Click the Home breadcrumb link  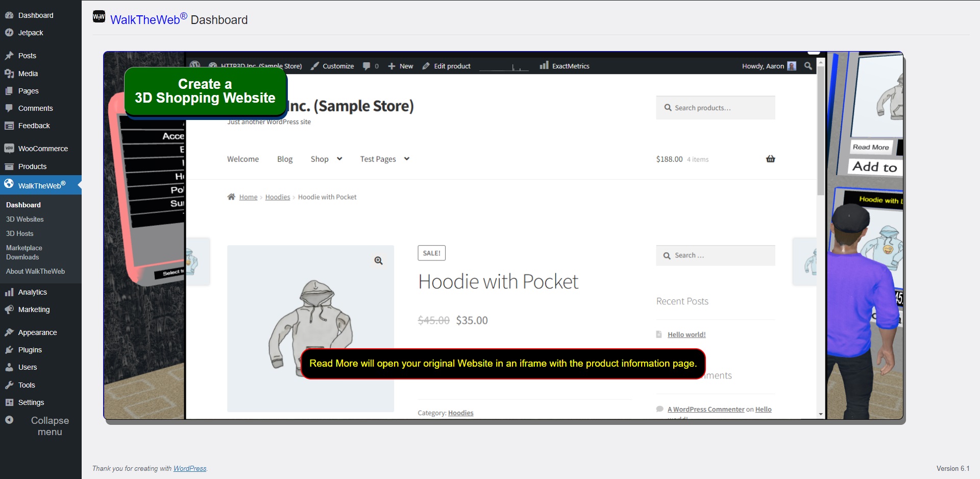249,197
